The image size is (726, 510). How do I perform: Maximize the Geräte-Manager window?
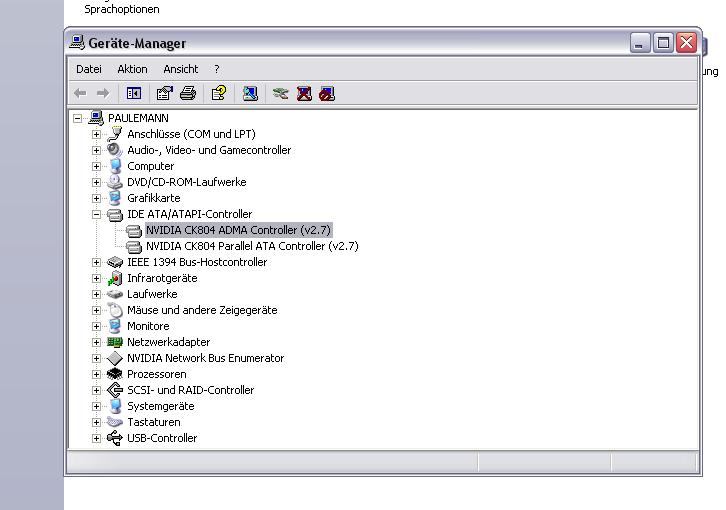[x=663, y=43]
